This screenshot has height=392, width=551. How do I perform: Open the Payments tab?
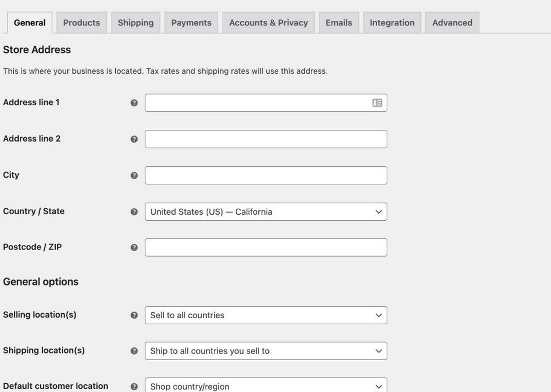click(x=191, y=23)
